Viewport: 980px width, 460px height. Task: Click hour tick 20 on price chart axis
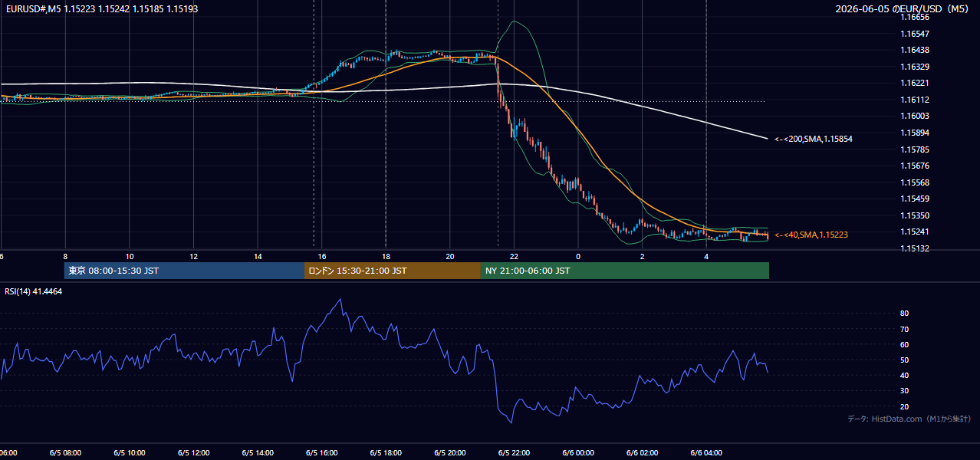(x=450, y=257)
